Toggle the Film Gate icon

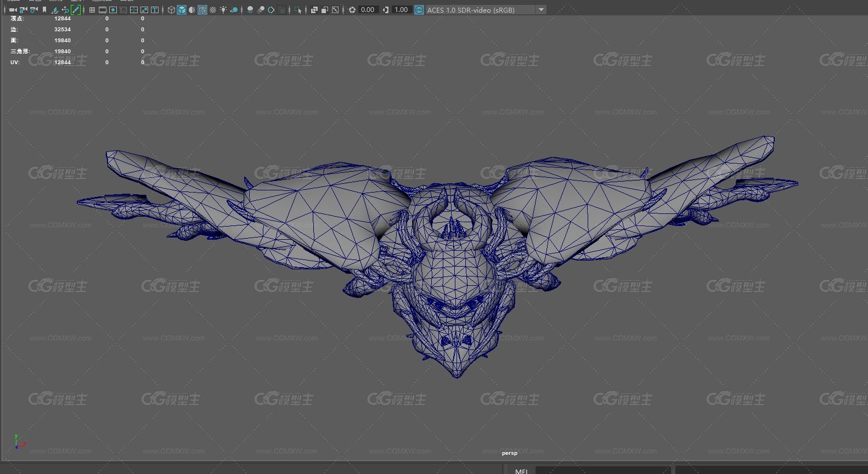tap(103, 10)
